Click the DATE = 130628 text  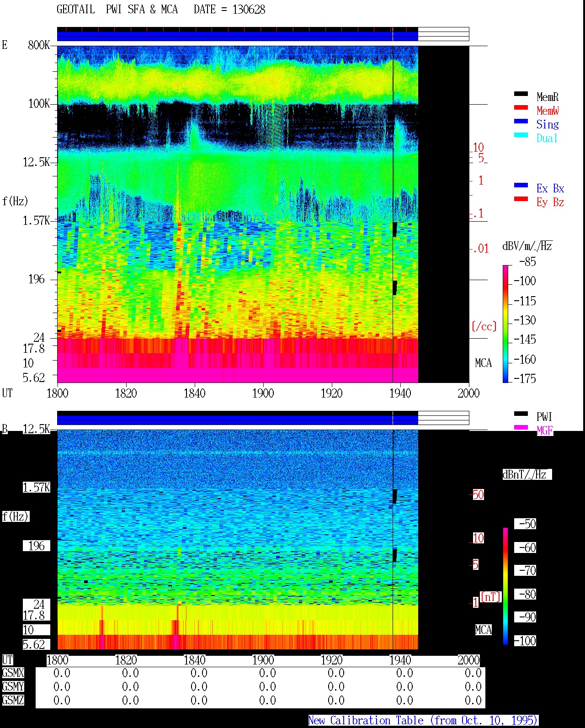pos(229,10)
